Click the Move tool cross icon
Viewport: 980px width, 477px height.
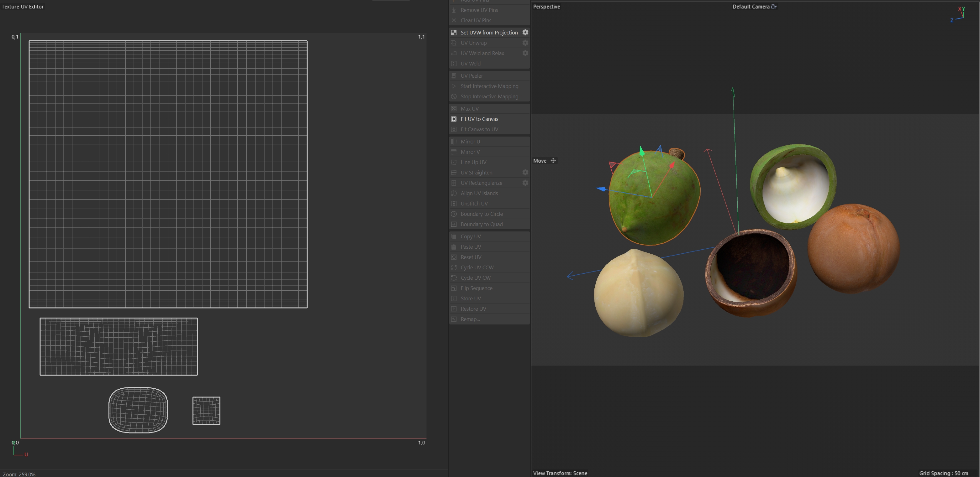pos(553,161)
